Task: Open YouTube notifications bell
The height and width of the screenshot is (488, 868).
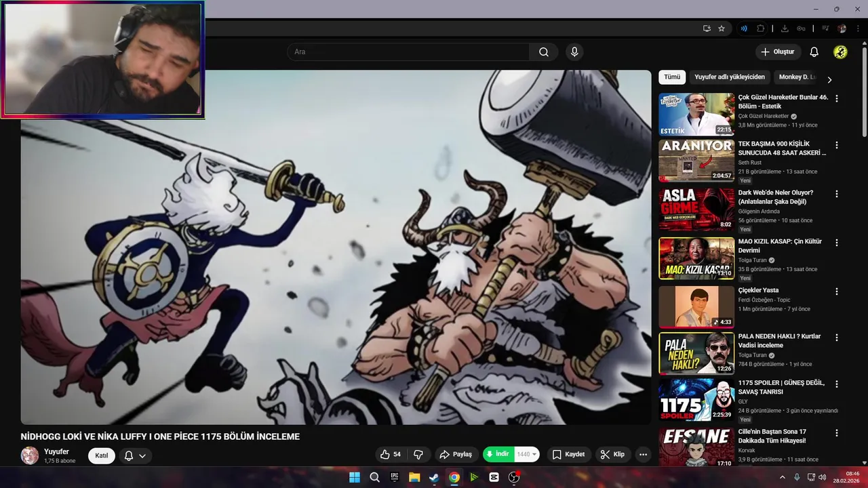Action: click(x=814, y=52)
